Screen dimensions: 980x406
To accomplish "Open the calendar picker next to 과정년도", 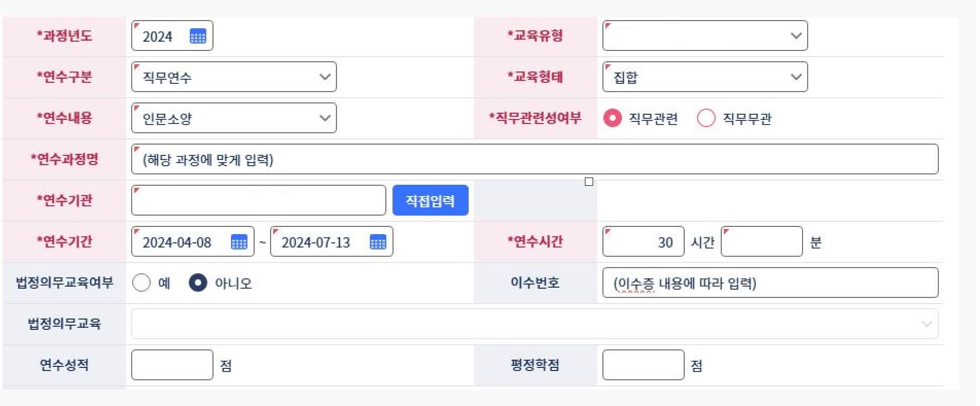I will [x=199, y=36].
